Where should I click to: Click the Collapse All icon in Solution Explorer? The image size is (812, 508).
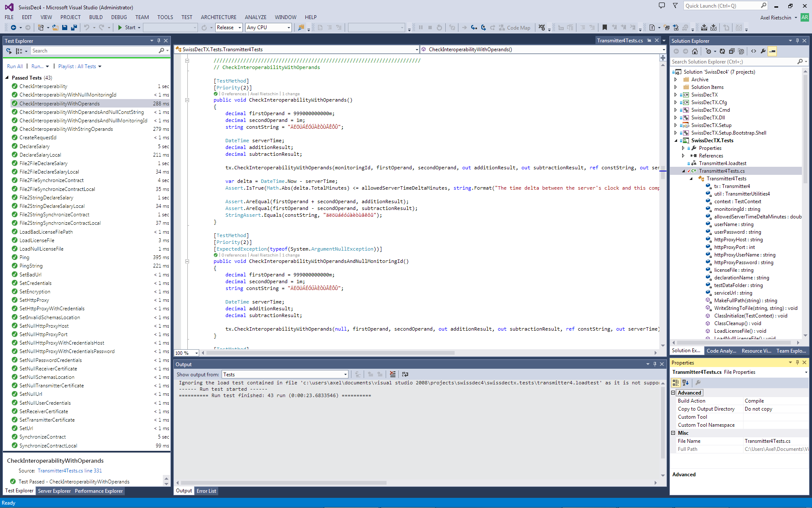click(x=732, y=51)
